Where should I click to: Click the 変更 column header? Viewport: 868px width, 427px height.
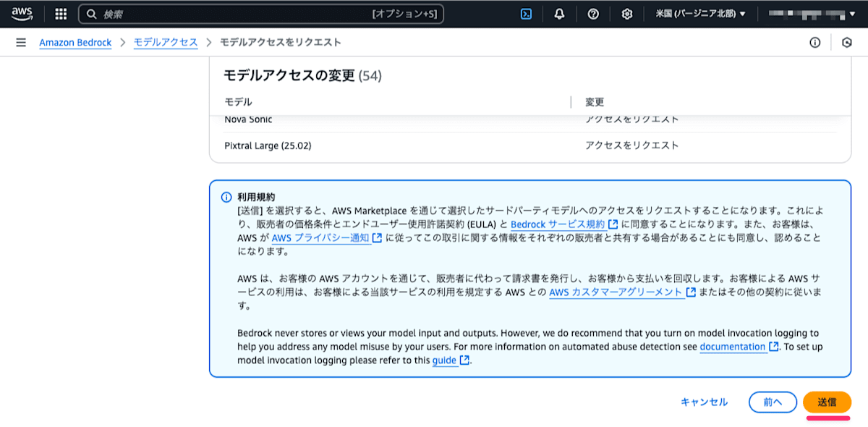click(x=595, y=102)
